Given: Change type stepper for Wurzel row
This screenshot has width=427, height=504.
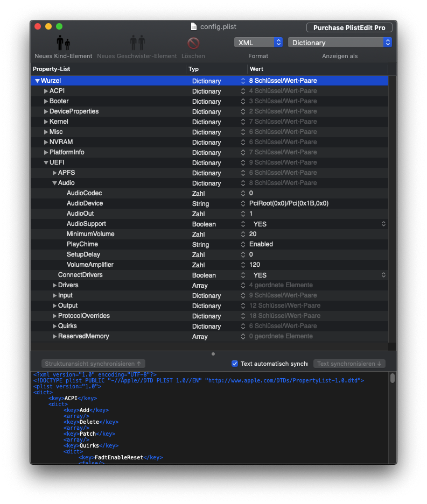Looking at the screenshot, I should point(243,81).
